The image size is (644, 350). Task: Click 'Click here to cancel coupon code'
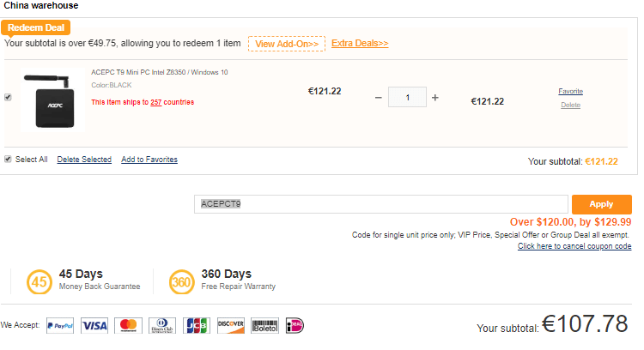point(574,246)
